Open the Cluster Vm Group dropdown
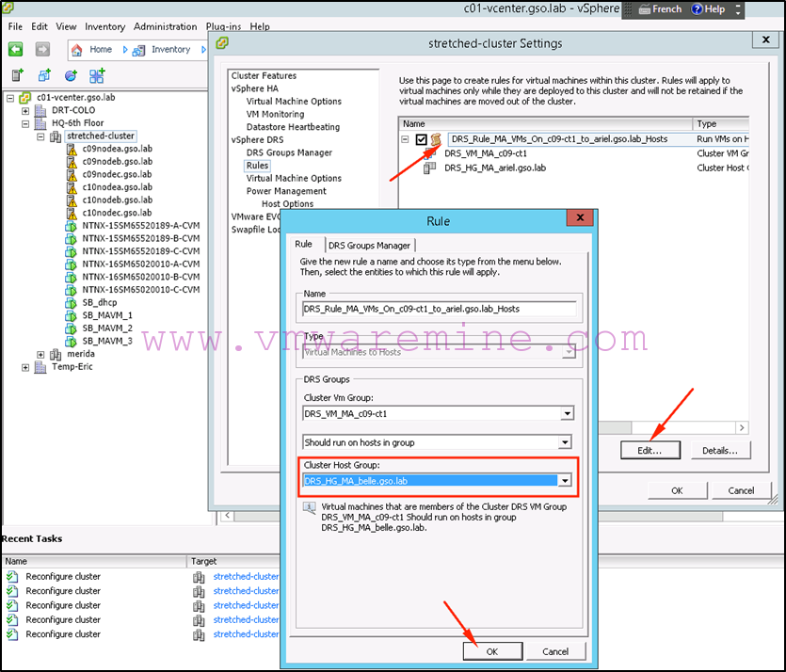 click(567, 413)
